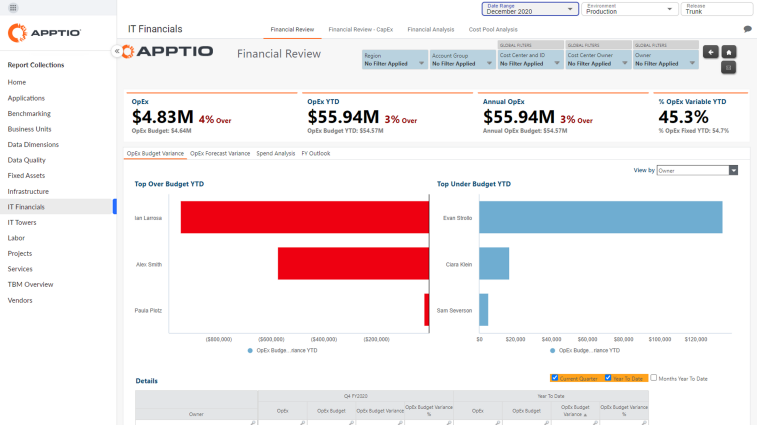Click legend dot of Top Under Budget chart
757x425 pixels.
click(x=552, y=351)
